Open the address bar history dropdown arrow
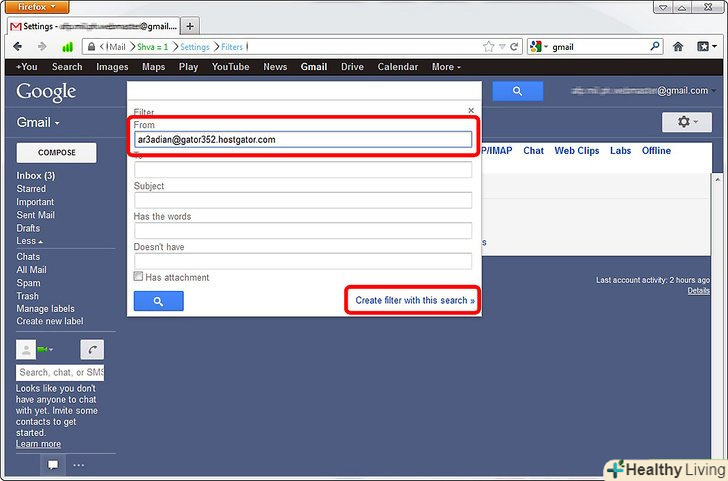The image size is (728, 481). (x=502, y=47)
